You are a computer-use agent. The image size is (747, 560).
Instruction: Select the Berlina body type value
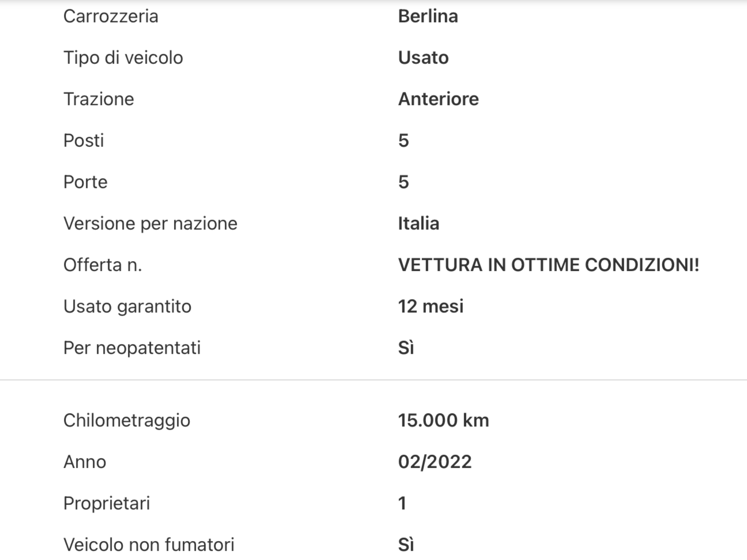tap(428, 16)
